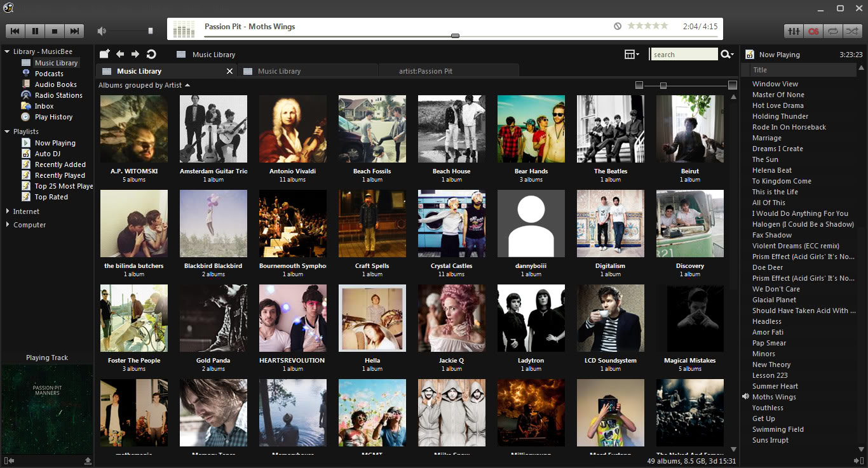Switch to the second Music Library tab
This screenshot has width=868, height=468.
click(308, 71)
